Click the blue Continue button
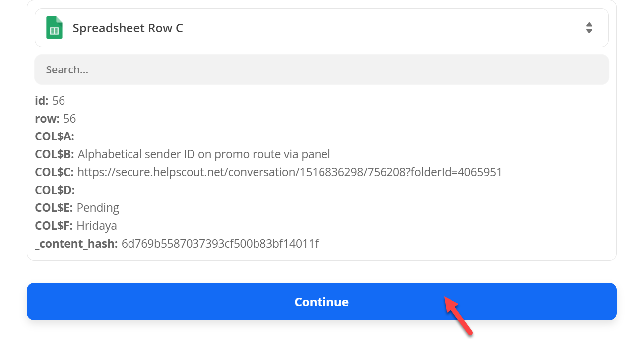The width and height of the screenshot is (644, 339). tap(322, 302)
